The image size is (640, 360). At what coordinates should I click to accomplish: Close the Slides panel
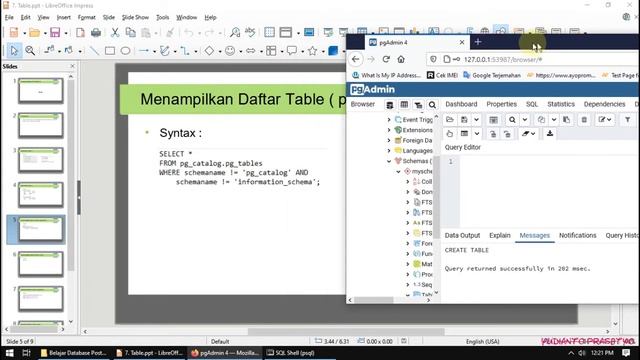tap(73, 66)
